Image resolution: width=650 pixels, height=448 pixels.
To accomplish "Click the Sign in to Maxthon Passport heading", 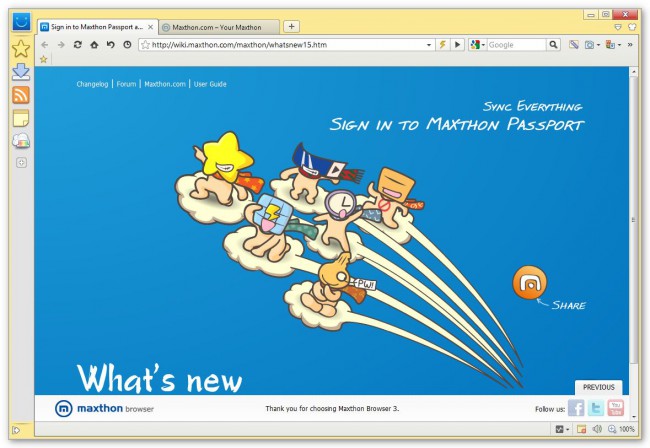I will [x=457, y=124].
